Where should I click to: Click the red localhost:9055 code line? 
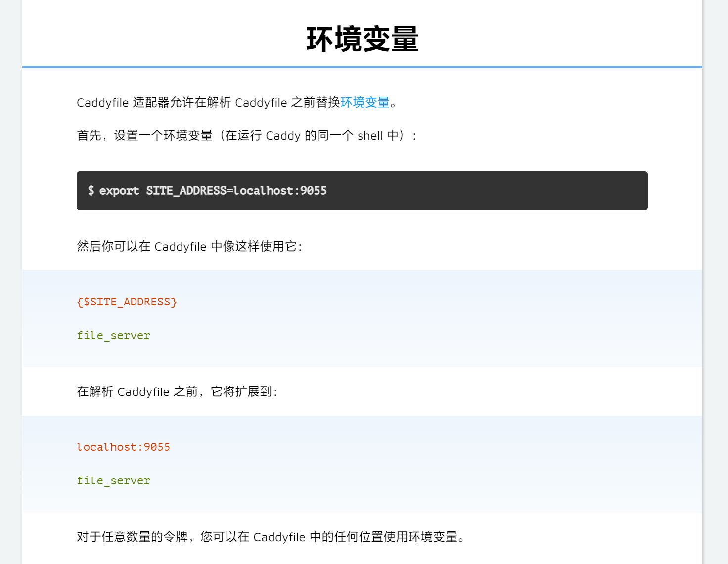tap(123, 447)
